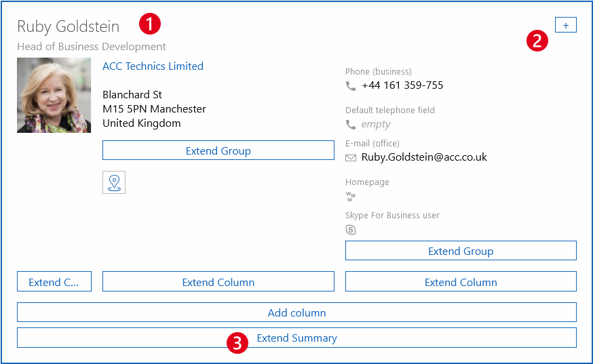
Task: Click the envelope icon beside the email address
Action: click(x=351, y=158)
